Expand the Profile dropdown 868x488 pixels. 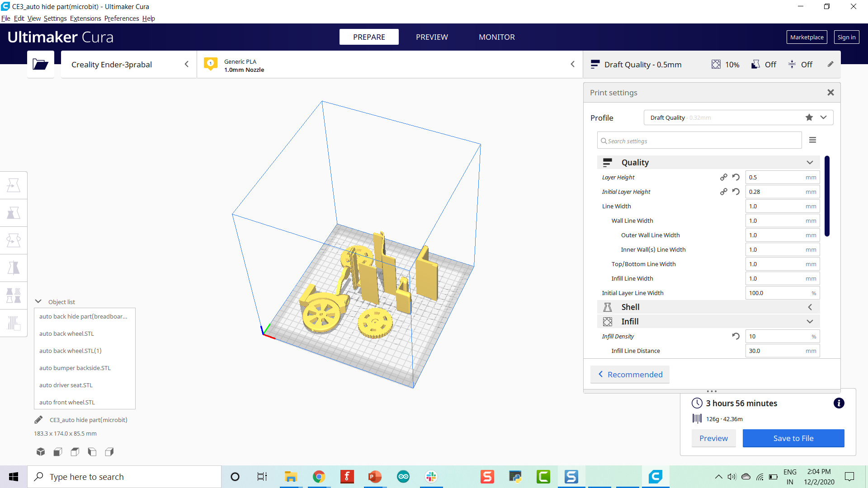824,117
